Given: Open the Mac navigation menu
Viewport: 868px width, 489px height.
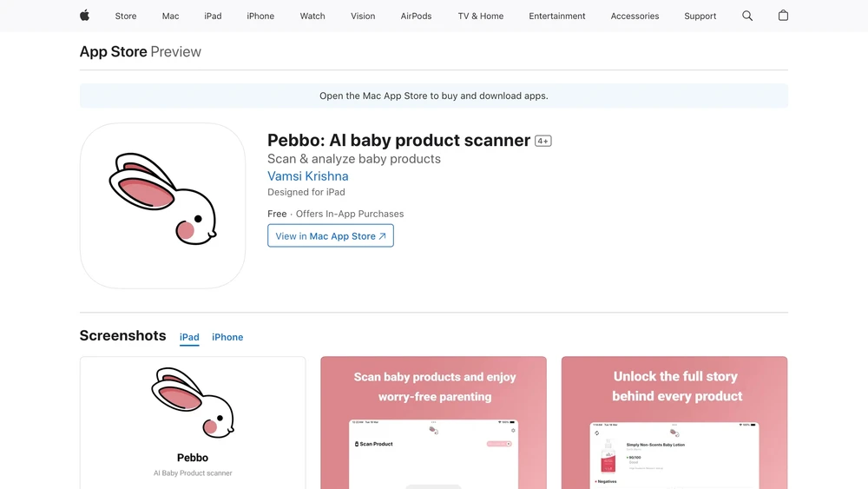Looking at the screenshot, I should [x=170, y=16].
